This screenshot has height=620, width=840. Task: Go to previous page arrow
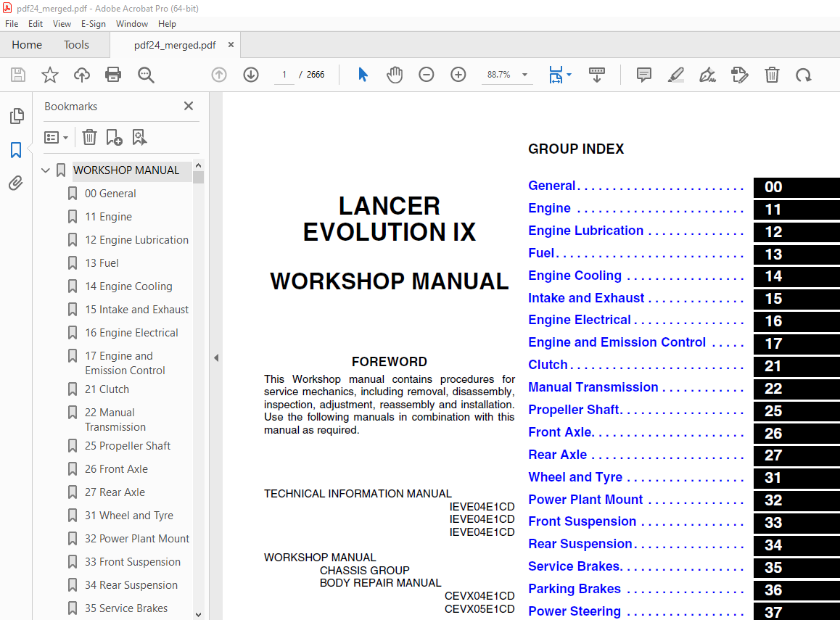click(x=219, y=75)
